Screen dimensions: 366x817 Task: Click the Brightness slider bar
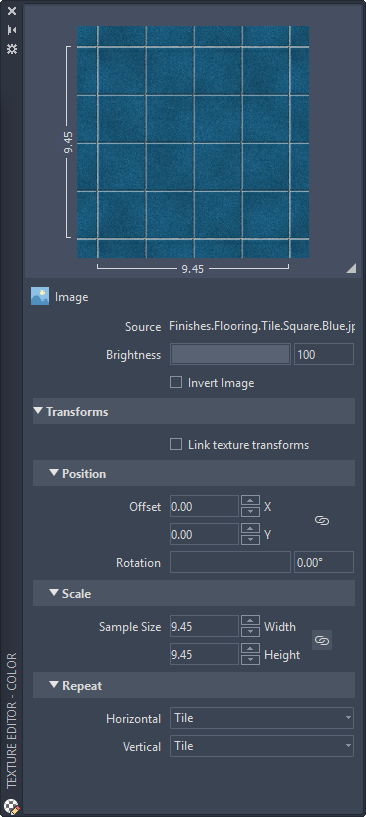[x=230, y=354]
